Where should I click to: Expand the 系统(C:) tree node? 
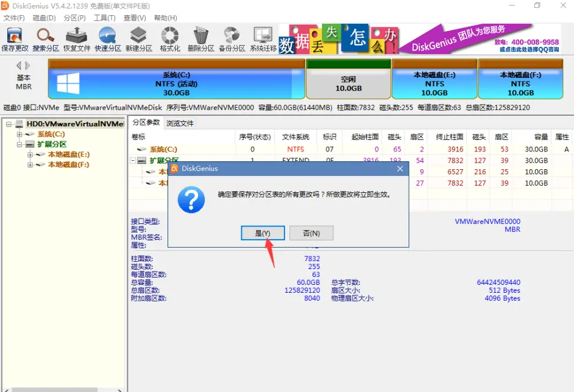(19, 134)
